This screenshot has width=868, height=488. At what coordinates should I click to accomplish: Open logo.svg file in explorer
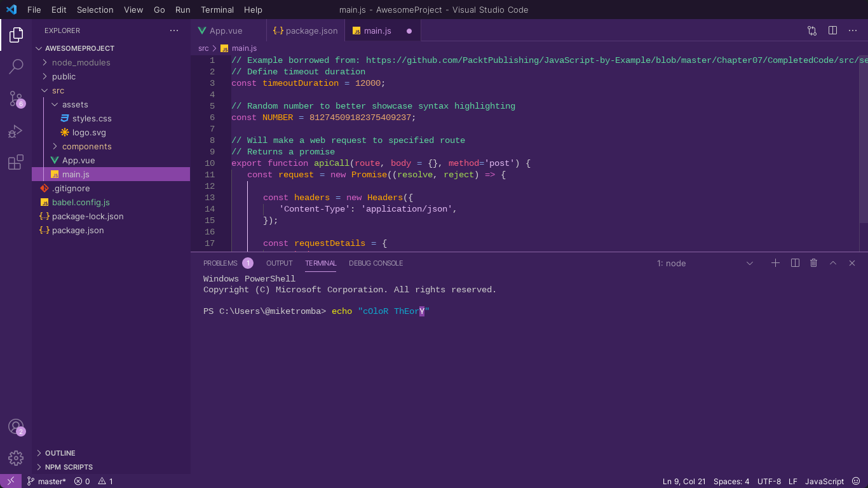(89, 132)
